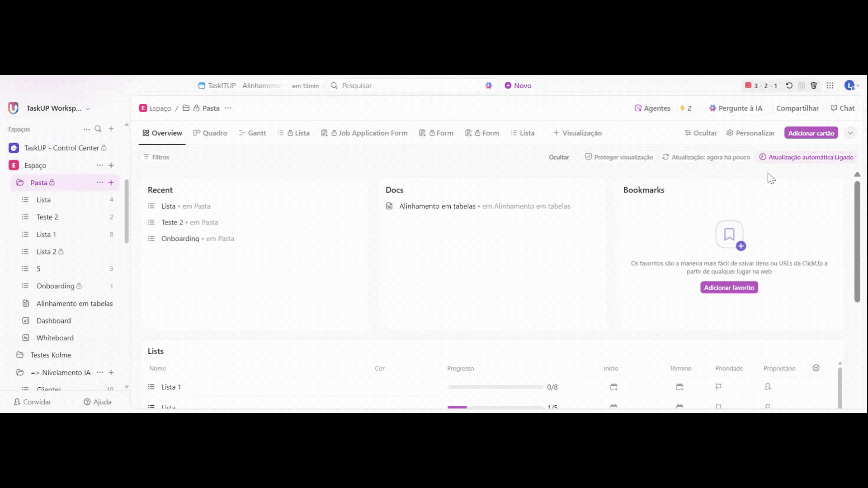Toggle Atualização automática Ligado
This screenshot has height=488, width=868.
point(807,157)
